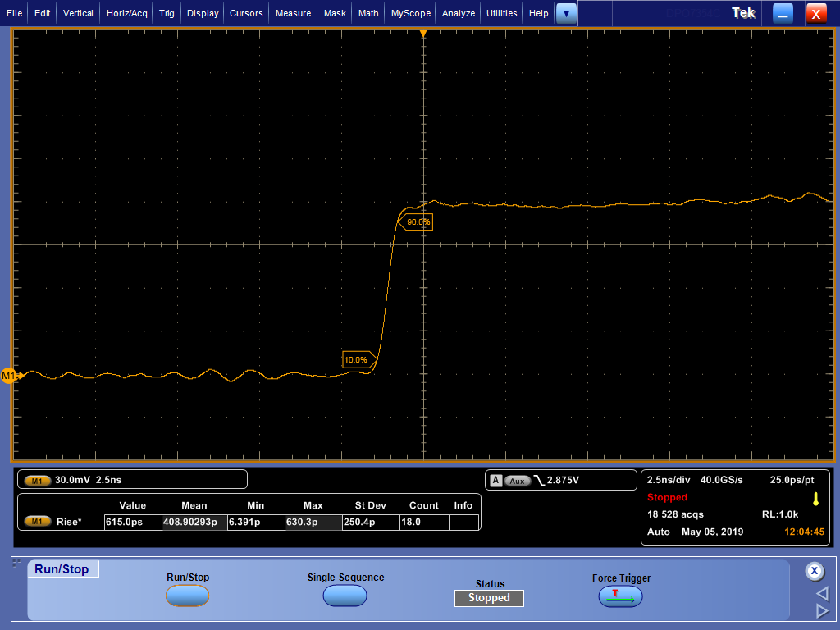
Task: Toggle the Run/Stop acquisition button
Action: [188, 596]
